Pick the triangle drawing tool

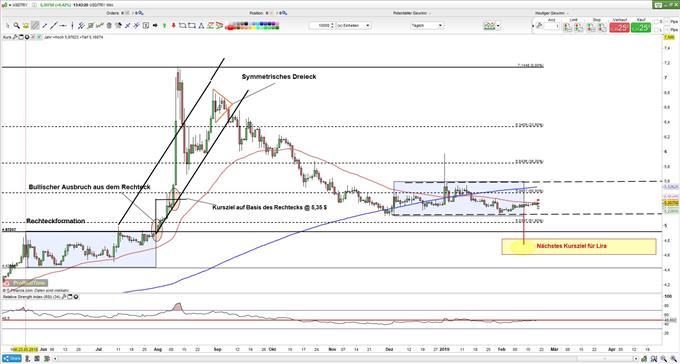pos(202,26)
